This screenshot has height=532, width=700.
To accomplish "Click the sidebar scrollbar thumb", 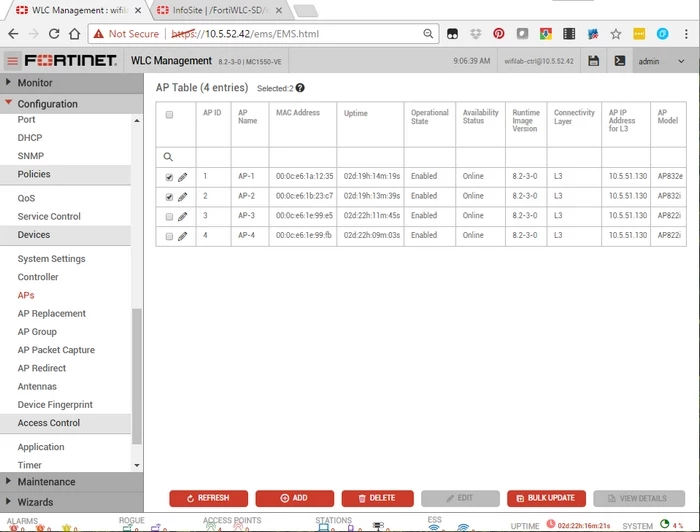I will 137,376.
